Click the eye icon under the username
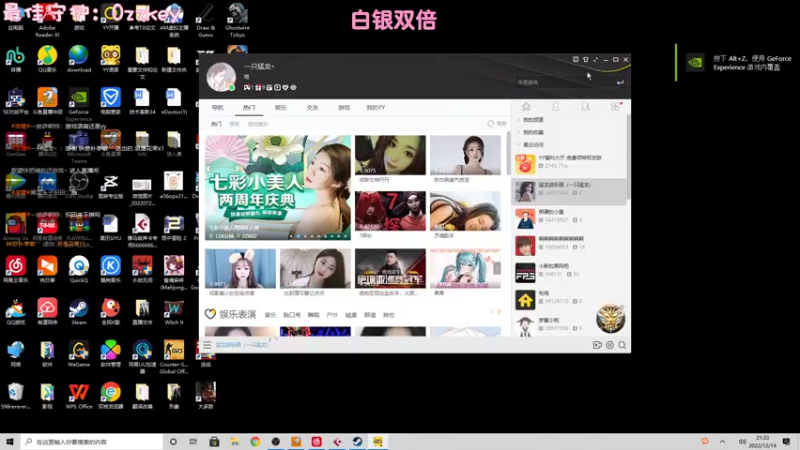 coord(293,88)
